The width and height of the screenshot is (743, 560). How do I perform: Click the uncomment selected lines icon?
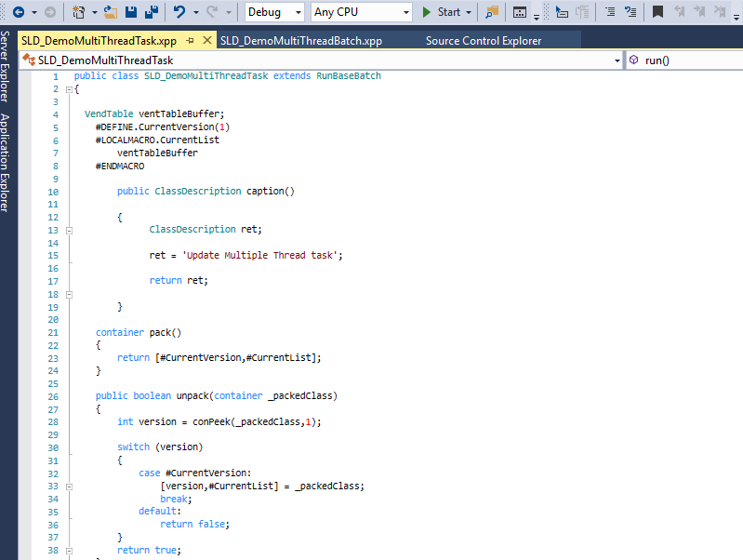click(630, 12)
